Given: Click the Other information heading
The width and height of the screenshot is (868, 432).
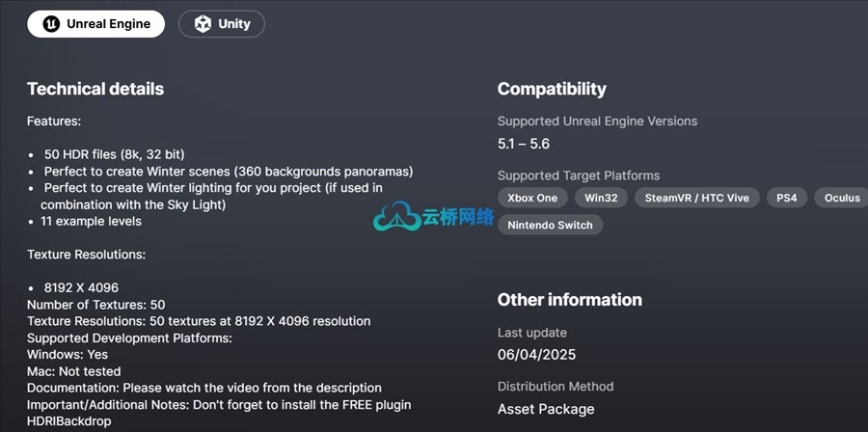Looking at the screenshot, I should (x=569, y=300).
